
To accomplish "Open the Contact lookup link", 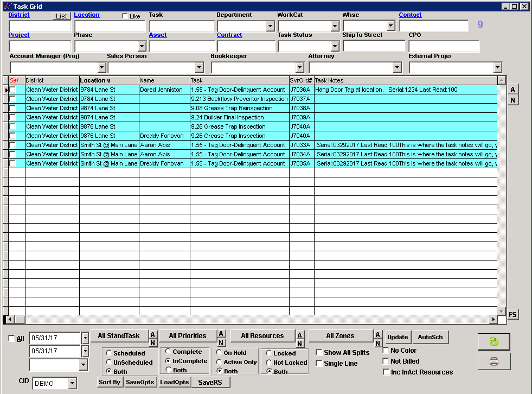I will [410, 15].
